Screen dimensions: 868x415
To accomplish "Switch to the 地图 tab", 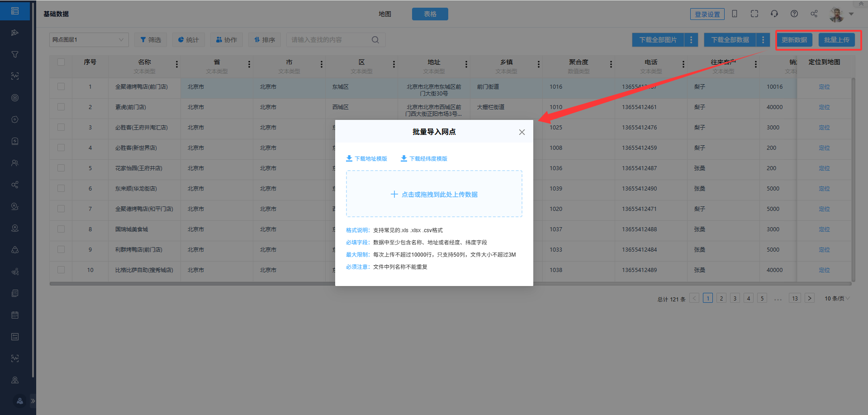I will (x=385, y=14).
